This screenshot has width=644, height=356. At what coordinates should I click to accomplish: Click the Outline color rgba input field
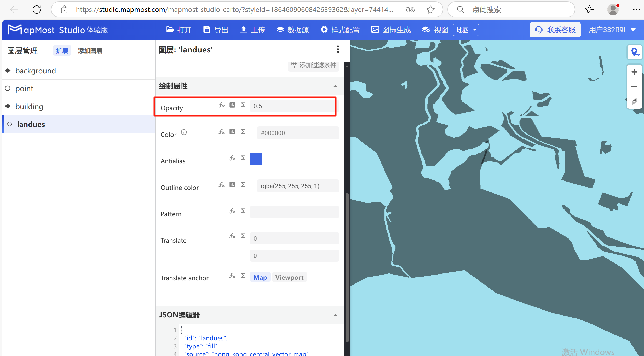(298, 186)
